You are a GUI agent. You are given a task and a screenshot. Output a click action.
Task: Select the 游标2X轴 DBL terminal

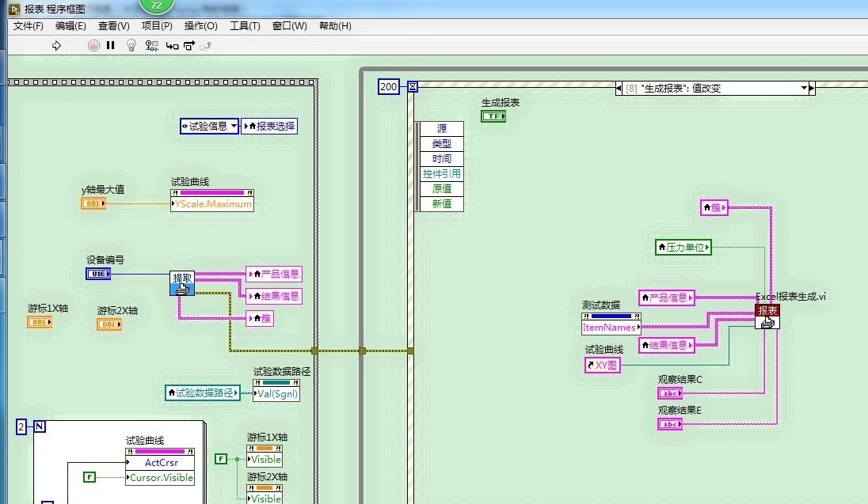click(109, 324)
